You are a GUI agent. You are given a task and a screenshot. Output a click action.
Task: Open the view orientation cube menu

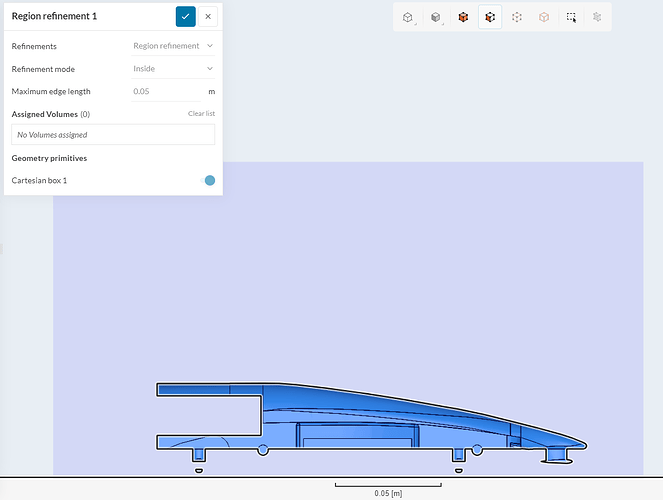[408, 17]
